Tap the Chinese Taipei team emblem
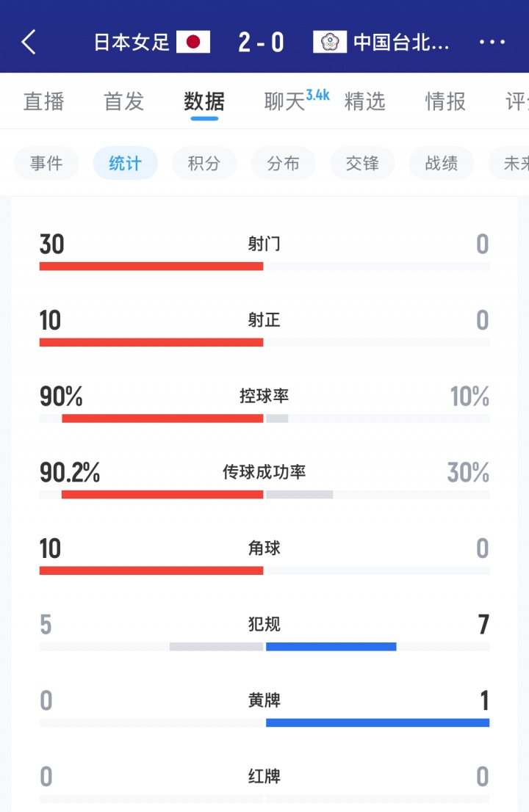Screen dimensions: 529x812 click(330, 42)
